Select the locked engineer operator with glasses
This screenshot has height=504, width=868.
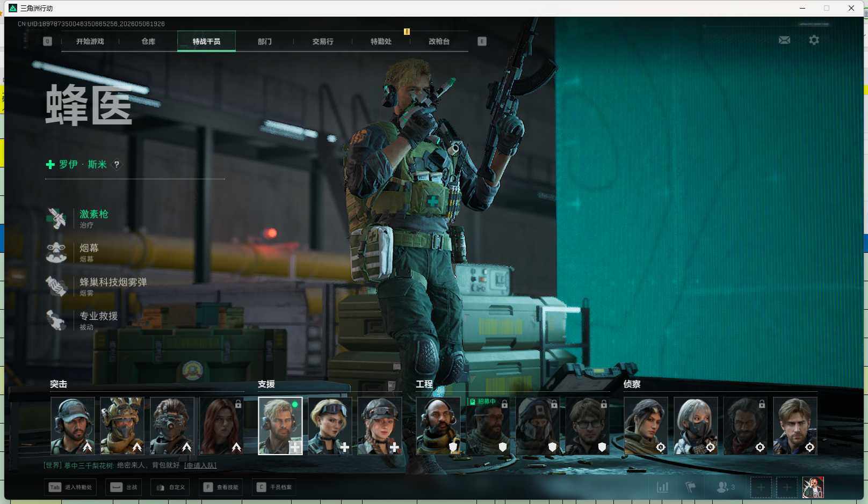[587, 426]
